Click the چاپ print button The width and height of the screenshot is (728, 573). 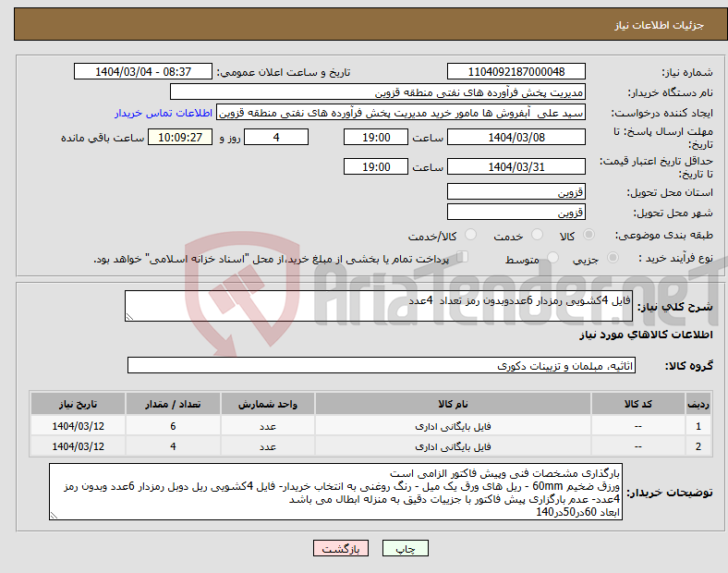pyautogui.click(x=406, y=548)
